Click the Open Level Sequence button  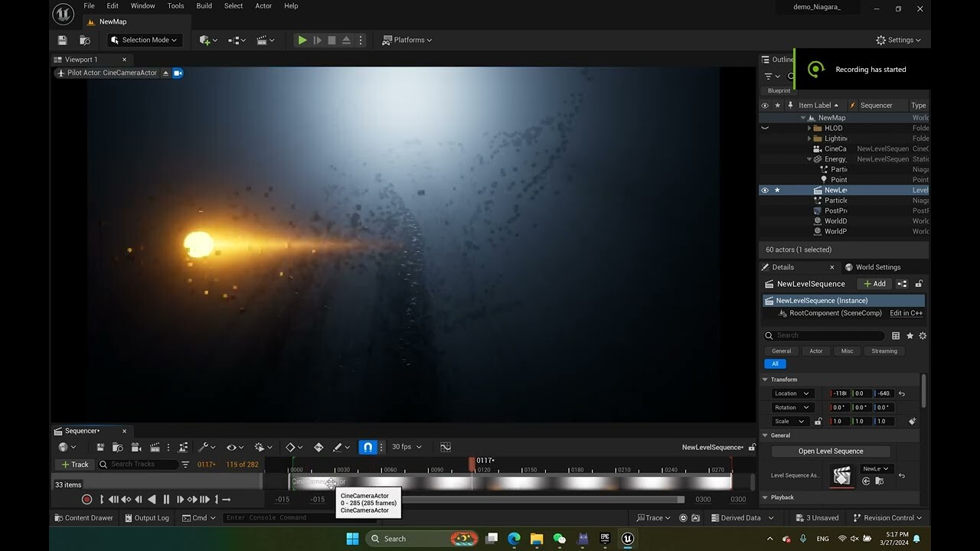tap(829, 451)
